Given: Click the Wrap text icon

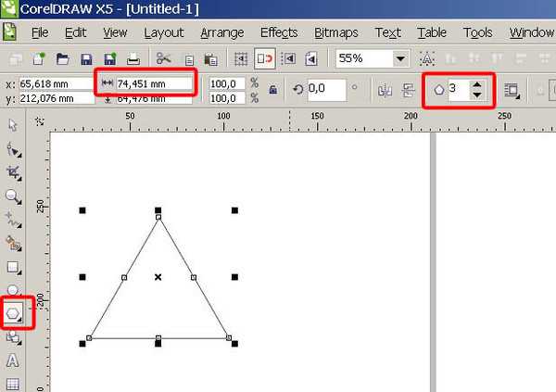Looking at the screenshot, I should point(512,91).
